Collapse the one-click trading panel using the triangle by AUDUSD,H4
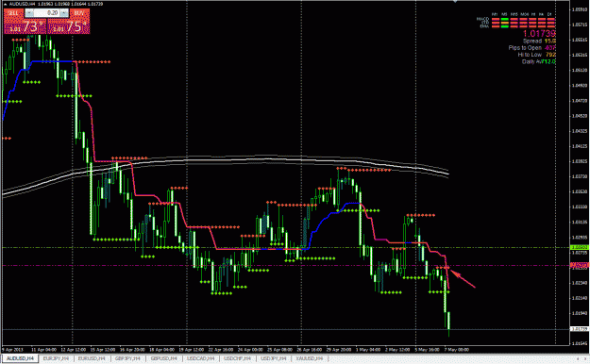 [x=5, y=4]
